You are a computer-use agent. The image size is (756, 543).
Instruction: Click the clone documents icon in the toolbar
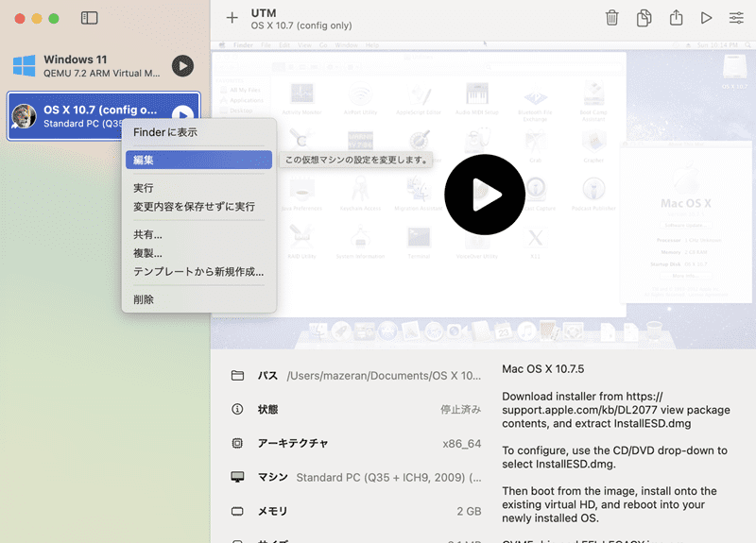pos(644,18)
